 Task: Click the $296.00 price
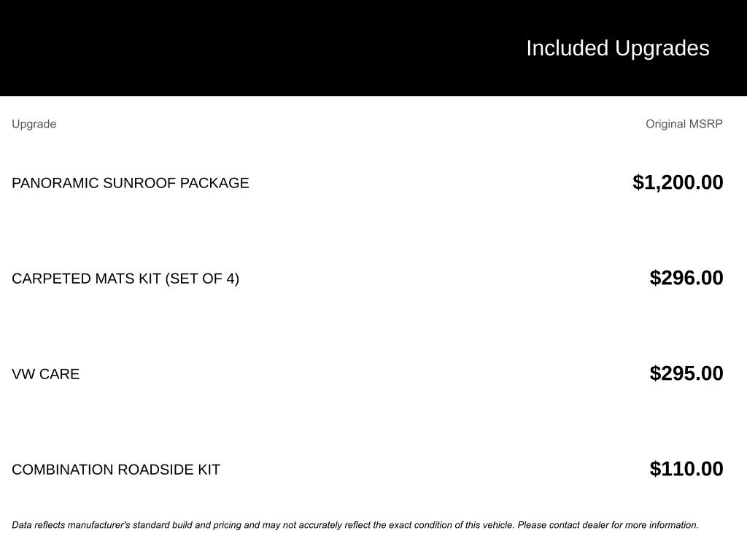(x=686, y=278)
